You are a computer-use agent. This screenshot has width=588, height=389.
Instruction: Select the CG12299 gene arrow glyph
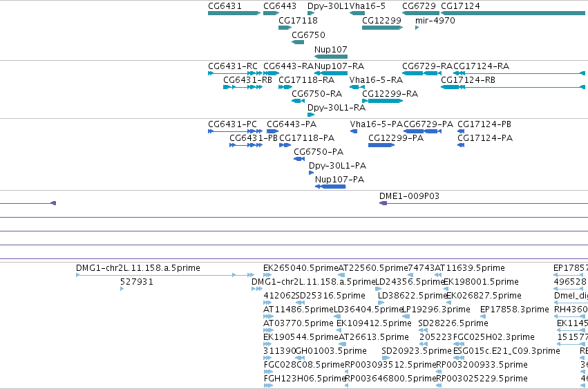click(x=382, y=28)
